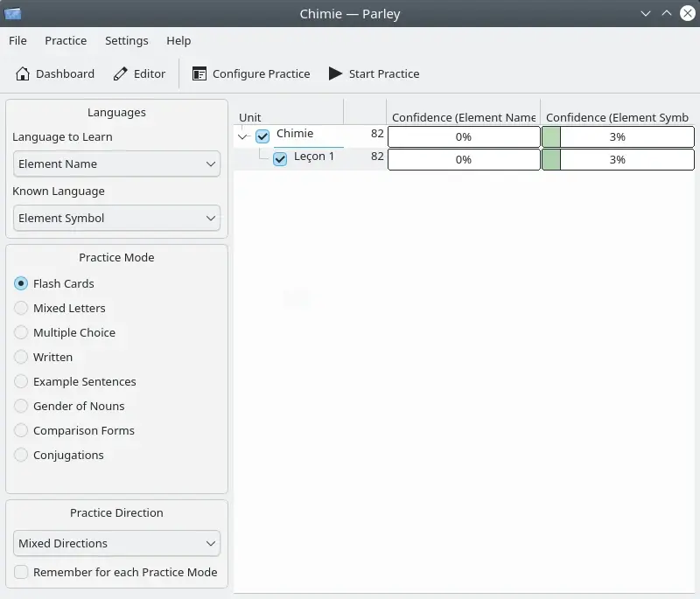This screenshot has height=599, width=700.
Task: Click Chimie Element Name 0% confidence bar
Action: coord(464,137)
